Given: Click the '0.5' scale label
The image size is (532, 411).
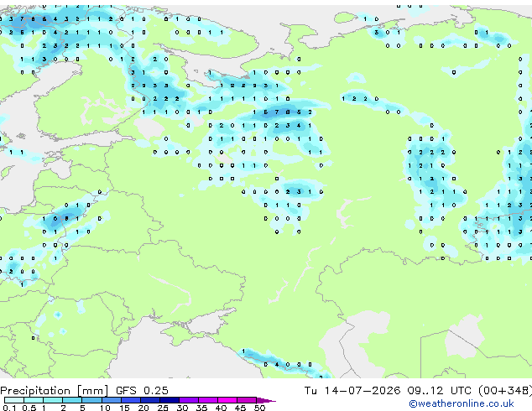Looking at the screenshot, I should (x=29, y=408).
